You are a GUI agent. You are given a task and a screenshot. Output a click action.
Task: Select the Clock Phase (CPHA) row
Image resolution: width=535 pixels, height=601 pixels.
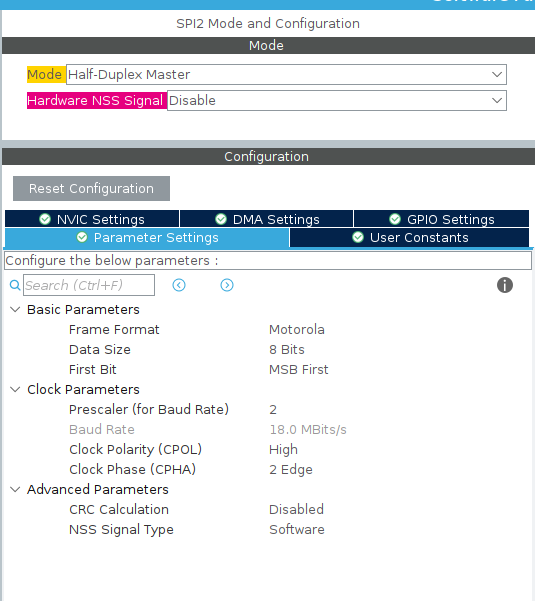tap(268, 470)
